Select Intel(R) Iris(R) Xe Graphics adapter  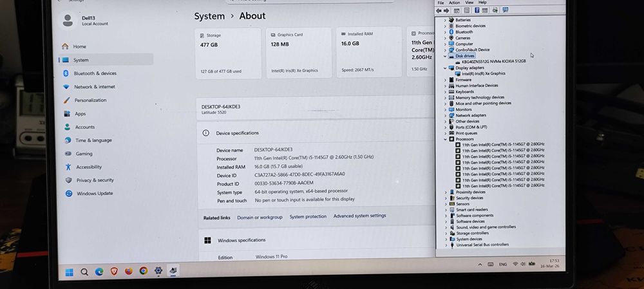[x=484, y=73]
